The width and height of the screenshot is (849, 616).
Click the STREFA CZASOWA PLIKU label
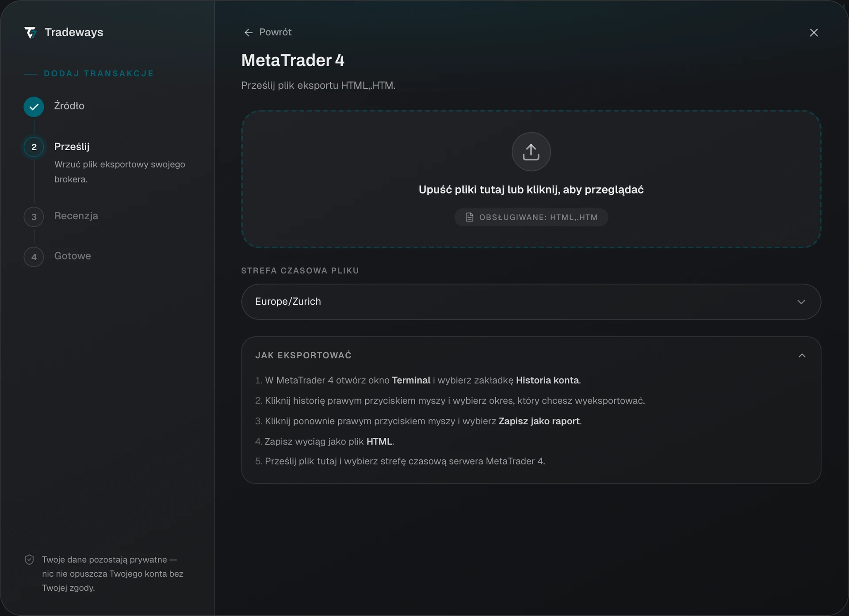[x=300, y=270]
